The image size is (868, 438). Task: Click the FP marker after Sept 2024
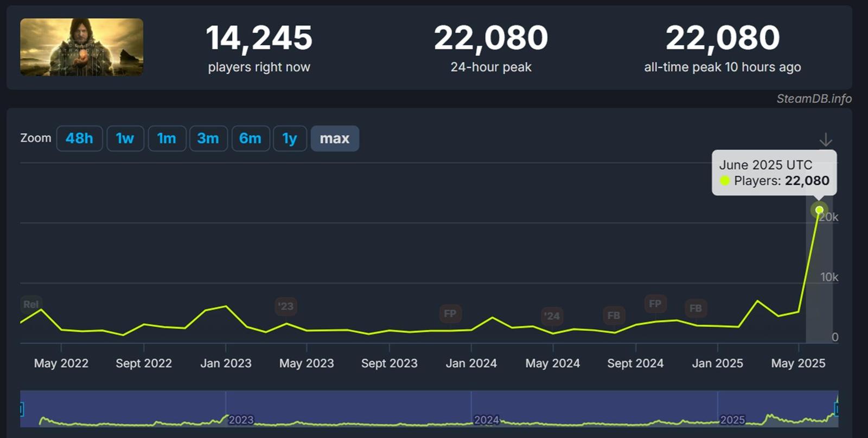click(x=655, y=304)
